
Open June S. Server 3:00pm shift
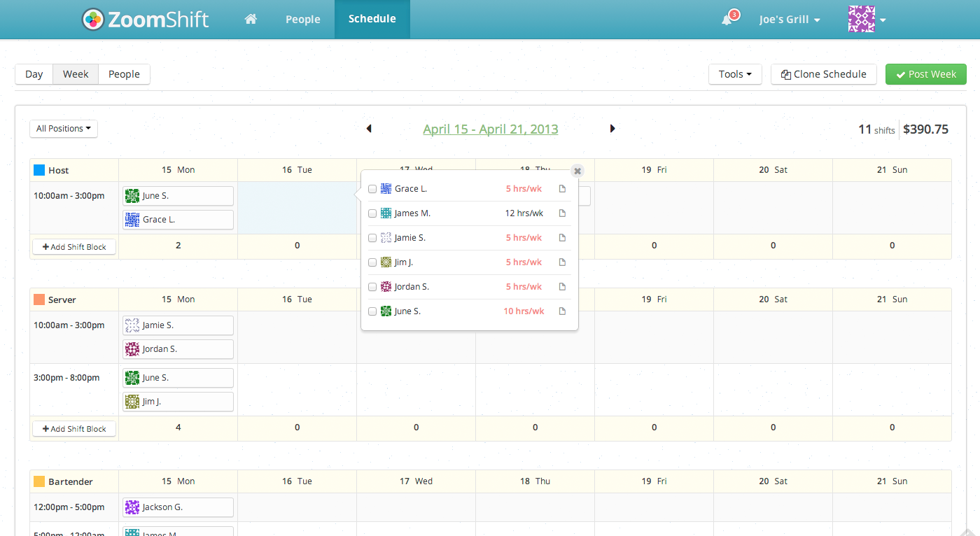click(x=178, y=378)
